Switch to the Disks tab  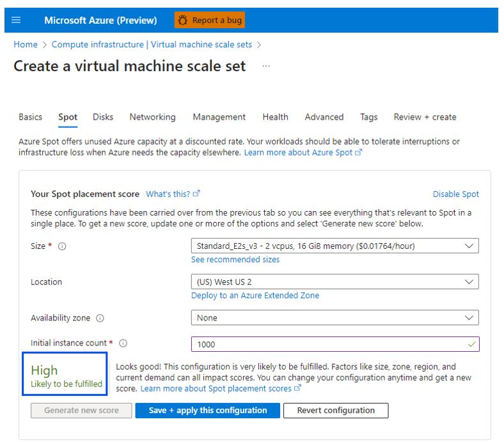click(x=103, y=117)
